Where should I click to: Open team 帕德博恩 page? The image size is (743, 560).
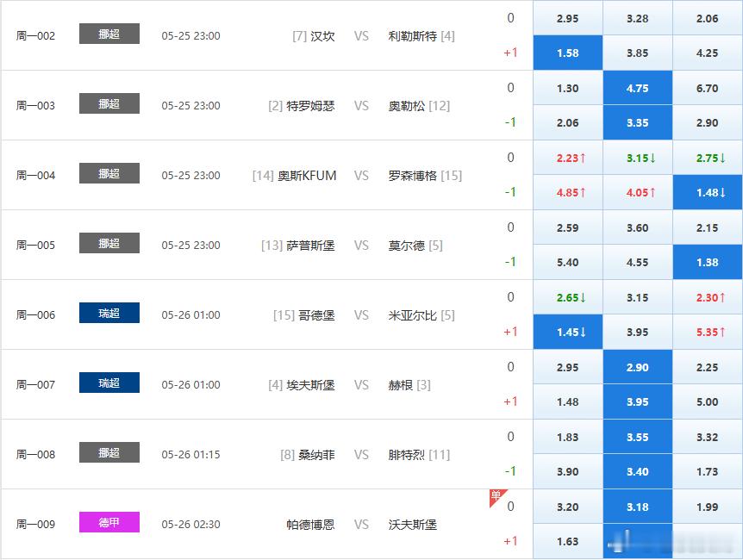tap(310, 525)
